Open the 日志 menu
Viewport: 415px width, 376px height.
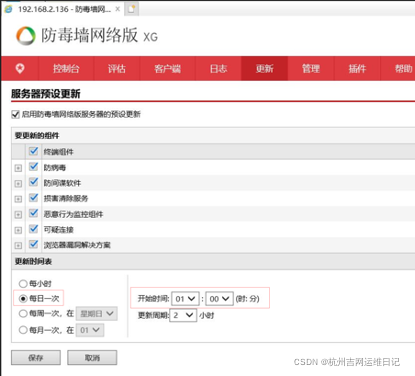point(218,69)
